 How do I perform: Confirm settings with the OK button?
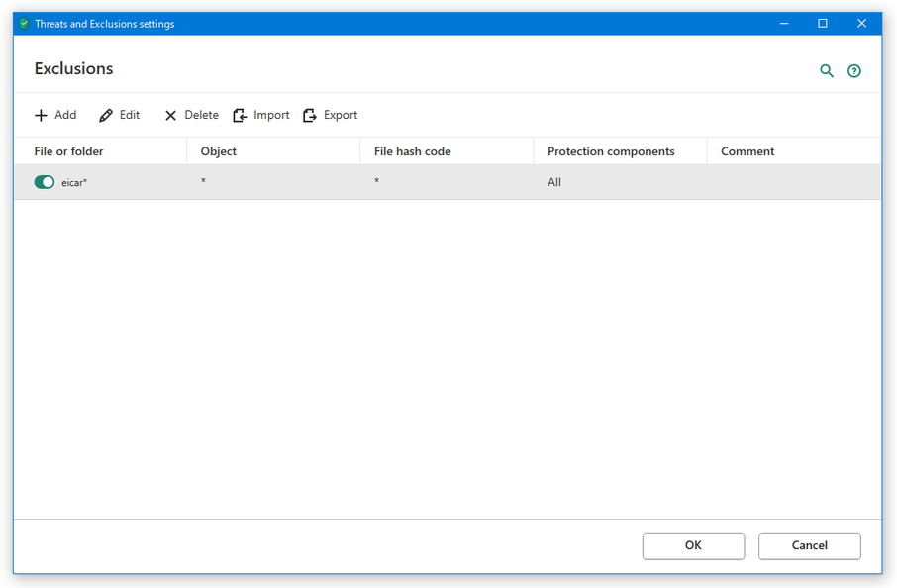[x=693, y=545]
